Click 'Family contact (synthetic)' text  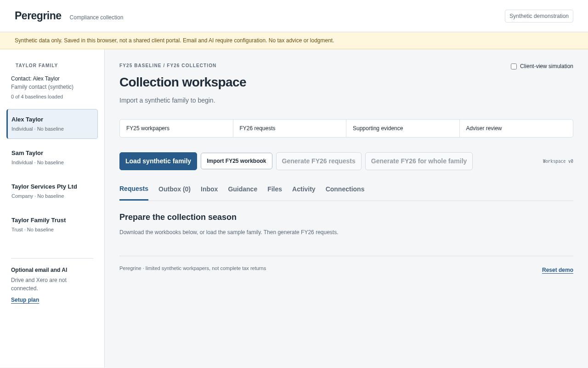point(42,87)
